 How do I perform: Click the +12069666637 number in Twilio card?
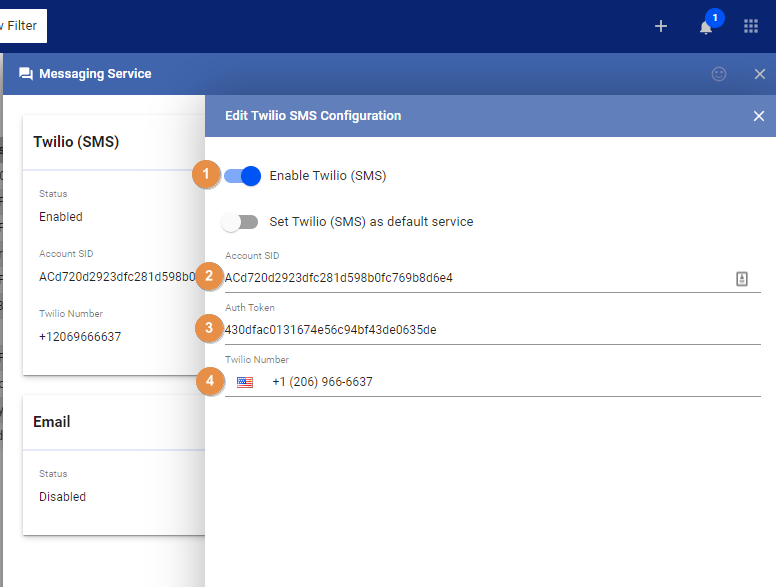pyautogui.click(x=80, y=337)
